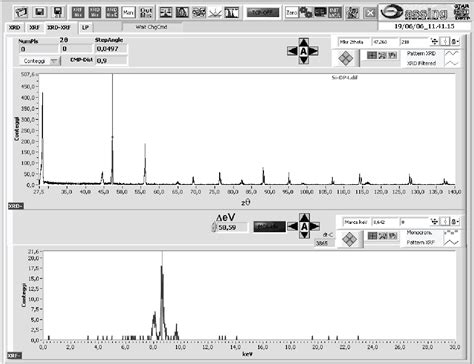The image size is (474, 364).
Task: Switch to the XRF tab
Action: tap(34, 28)
